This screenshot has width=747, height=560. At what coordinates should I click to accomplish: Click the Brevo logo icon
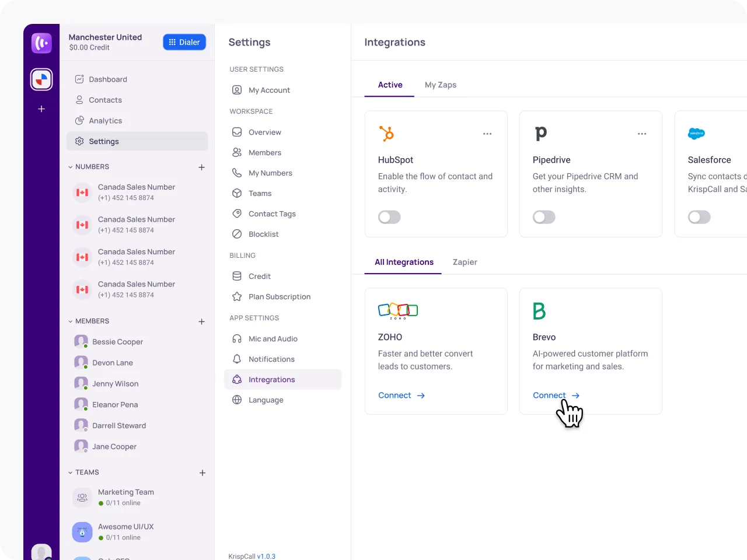click(539, 311)
